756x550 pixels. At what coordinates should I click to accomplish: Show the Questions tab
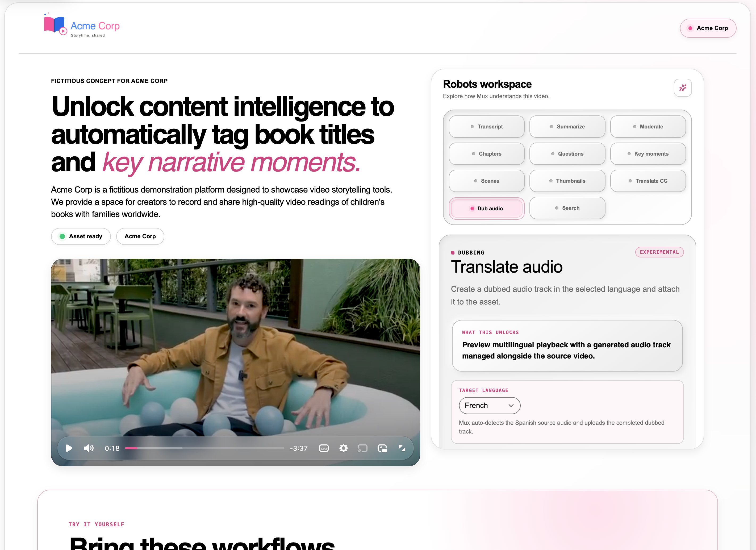567,154
